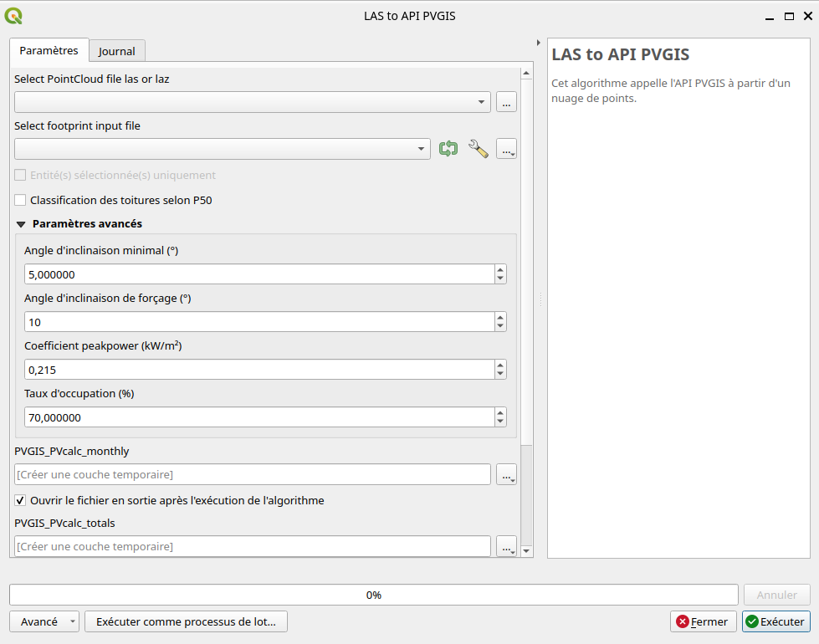Browse for PointCloud file with ellipsis button
Image resolution: width=819 pixels, height=644 pixels.
tap(506, 102)
